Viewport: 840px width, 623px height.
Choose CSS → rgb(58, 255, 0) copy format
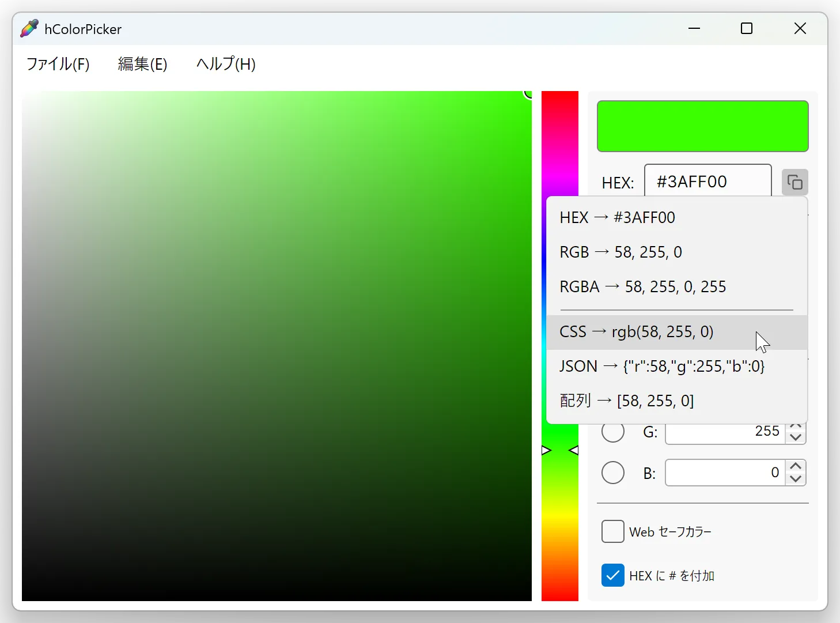coord(636,331)
